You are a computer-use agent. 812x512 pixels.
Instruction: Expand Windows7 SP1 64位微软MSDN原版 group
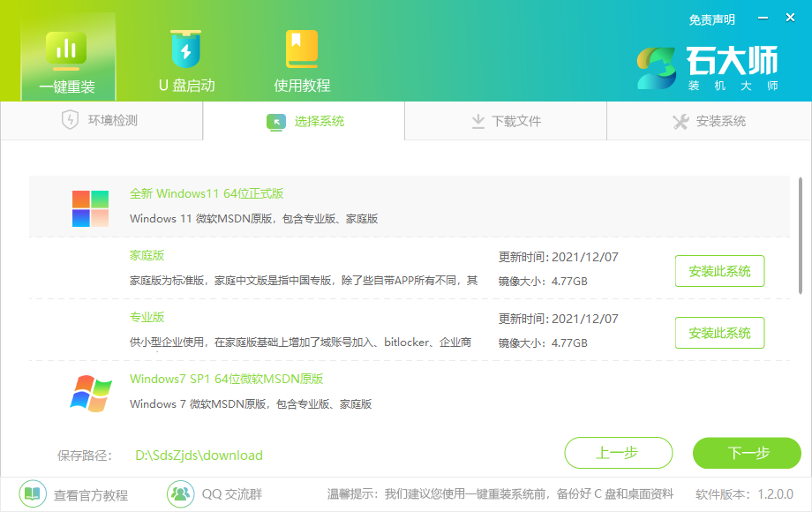click(410, 392)
